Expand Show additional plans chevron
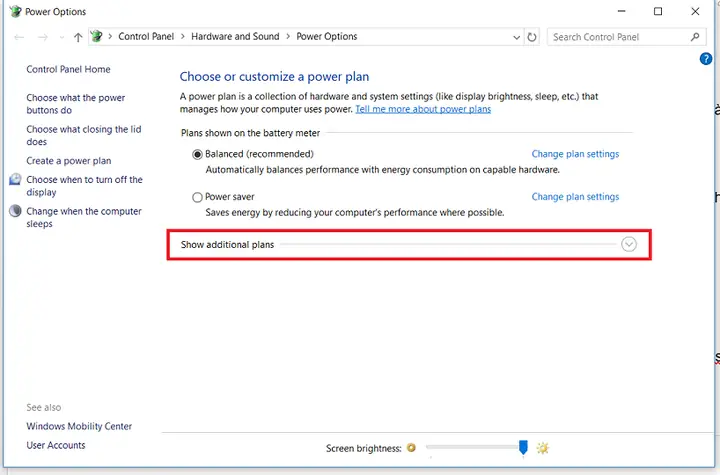Screen dimensions: 720x475 629,244
